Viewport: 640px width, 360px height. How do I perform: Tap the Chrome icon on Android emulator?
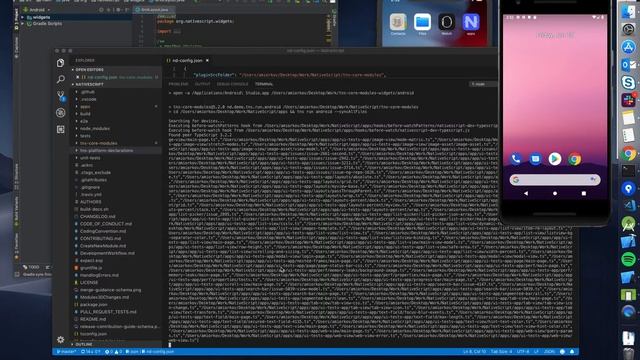click(x=574, y=159)
